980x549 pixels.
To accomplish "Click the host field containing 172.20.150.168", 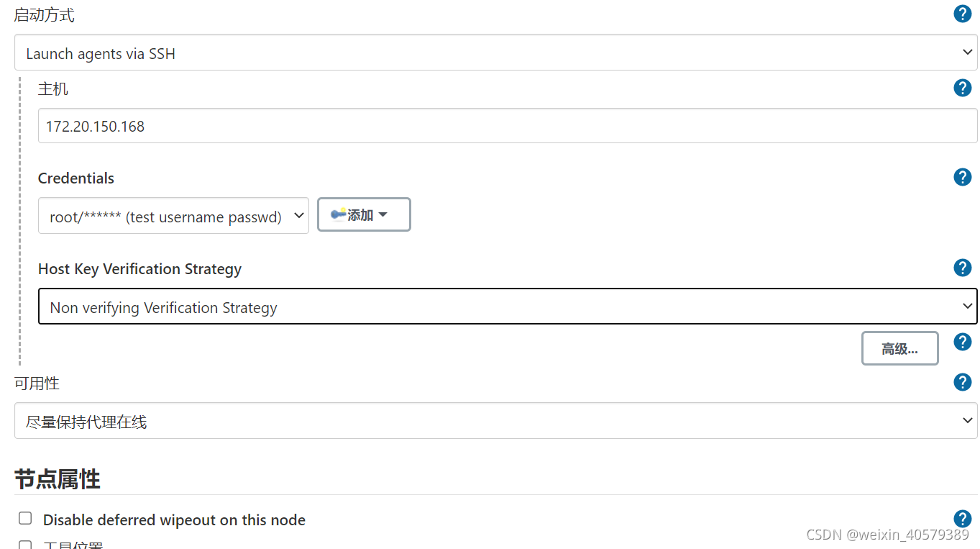I will (x=508, y=126).
